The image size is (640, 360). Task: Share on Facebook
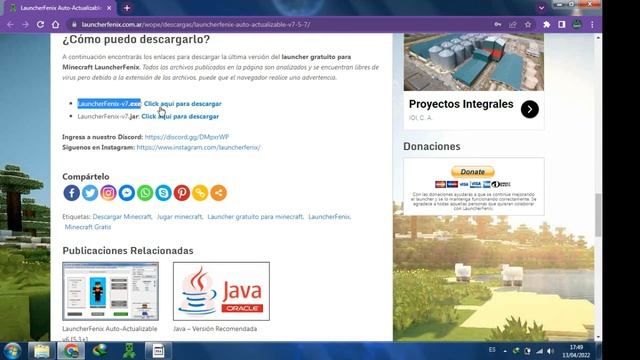pyautogui.click(x=71, y=193)
